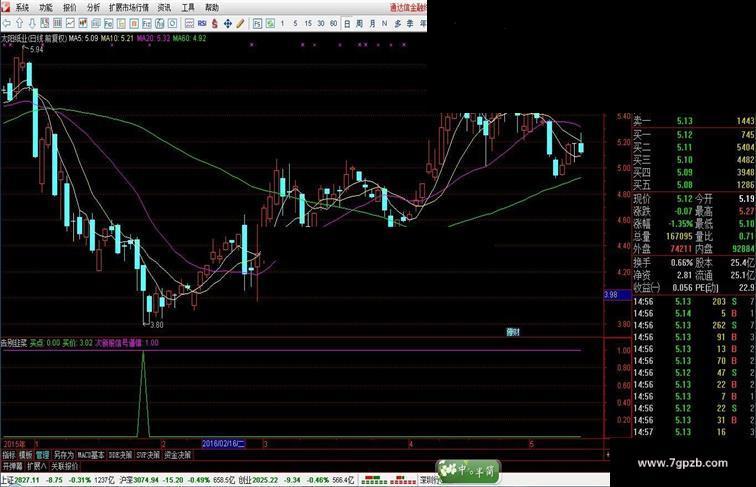Viewport: 756px width, 487px height.
Task: Click the 2015年 label on time axis
Action: click(x=14, y=444)
